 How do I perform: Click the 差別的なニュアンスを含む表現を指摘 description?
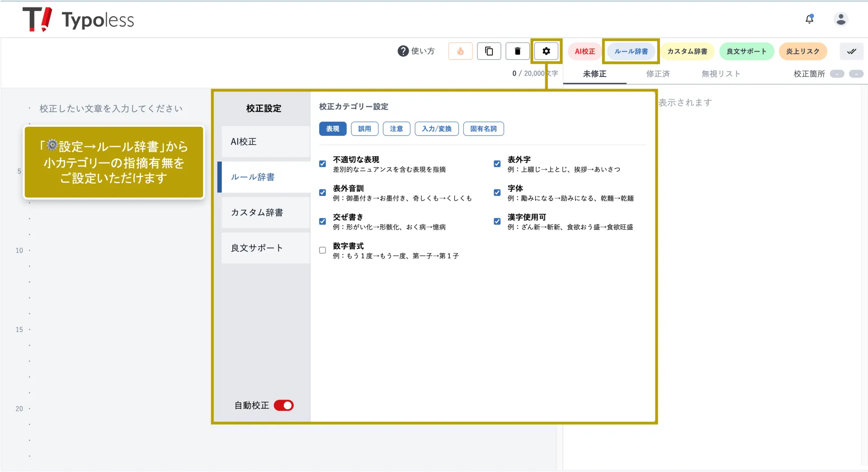(x=389, y=169)
